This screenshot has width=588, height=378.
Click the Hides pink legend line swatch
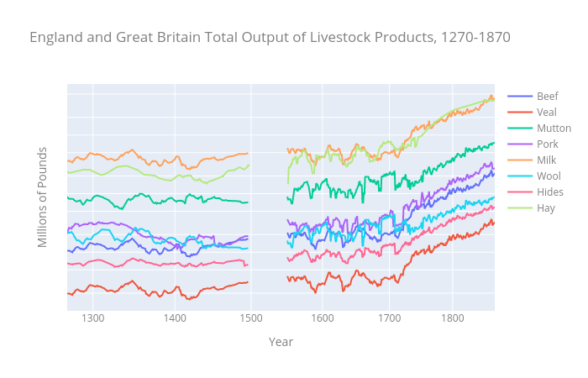(x=520, y=192)
